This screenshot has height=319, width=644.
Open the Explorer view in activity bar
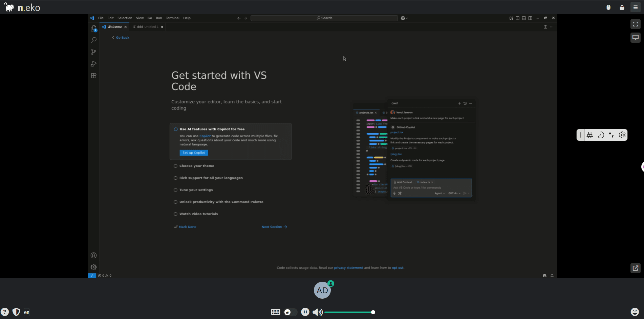coord(93,29)
